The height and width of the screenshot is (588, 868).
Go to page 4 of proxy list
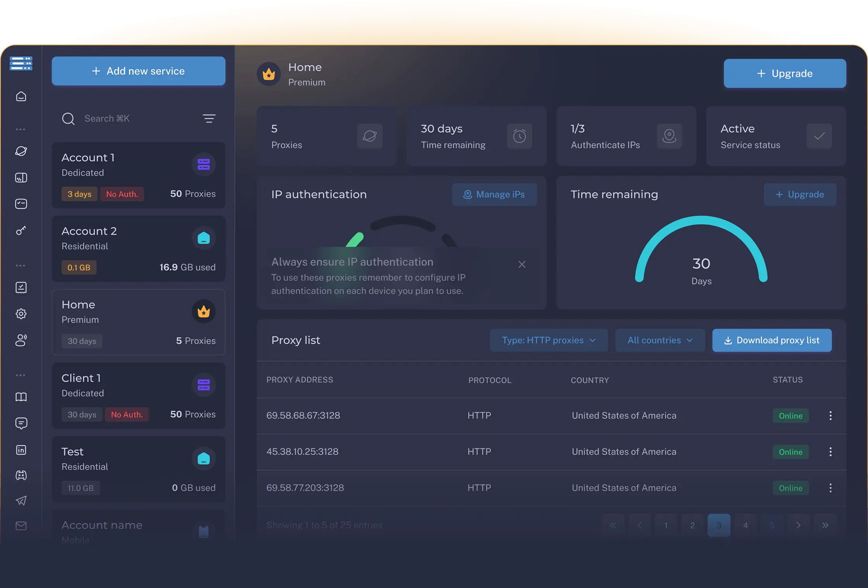(746, 525)
